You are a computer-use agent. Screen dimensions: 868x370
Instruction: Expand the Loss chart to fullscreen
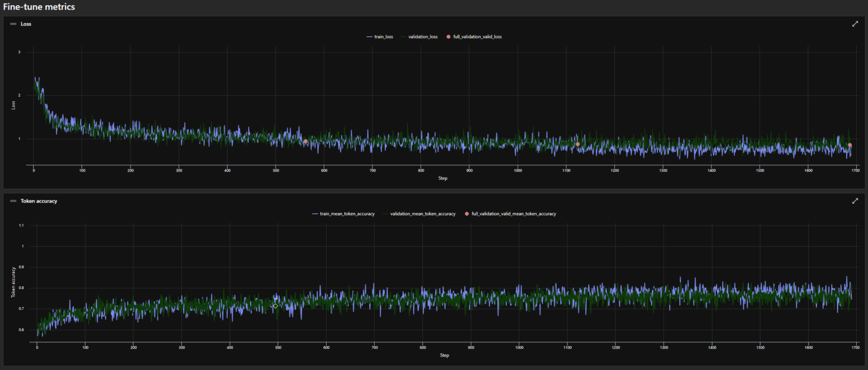tap(855, 24)
